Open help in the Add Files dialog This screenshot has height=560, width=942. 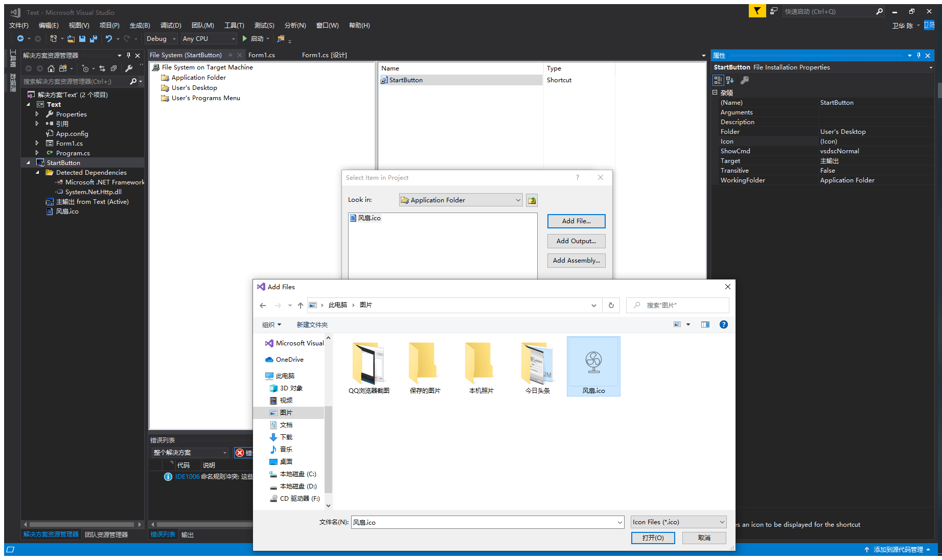click(724, 324)
